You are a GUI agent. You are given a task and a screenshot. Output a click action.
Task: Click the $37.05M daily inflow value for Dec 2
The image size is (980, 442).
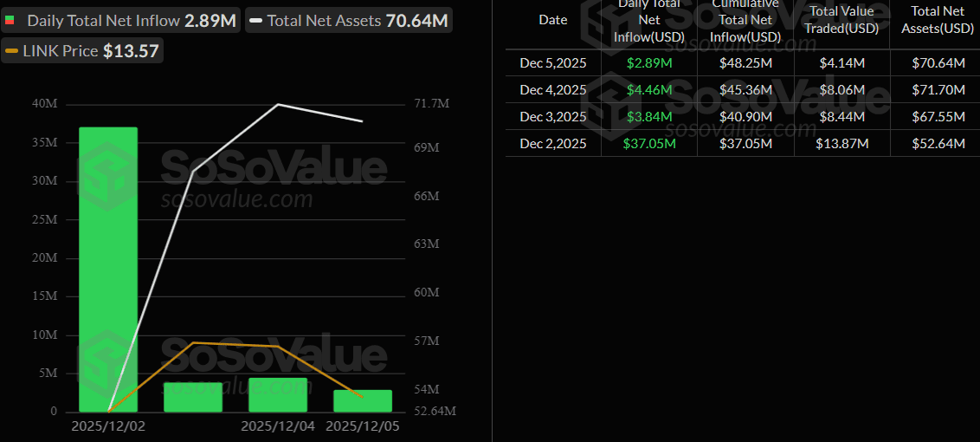[x=648, y=144]
